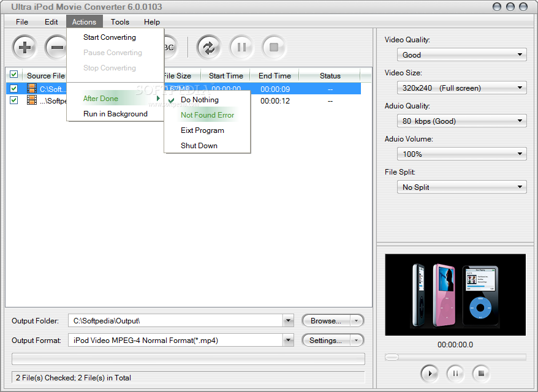Click the toolbar Stop converting icon
Screen dimensions: 538x392
274,47
